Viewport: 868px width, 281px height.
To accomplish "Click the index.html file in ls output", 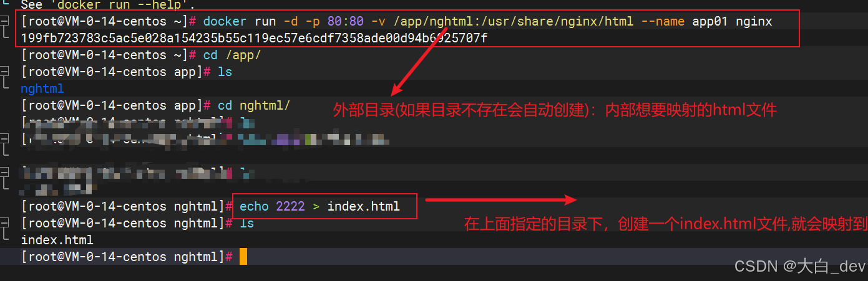I will click(x=57, y=240).
